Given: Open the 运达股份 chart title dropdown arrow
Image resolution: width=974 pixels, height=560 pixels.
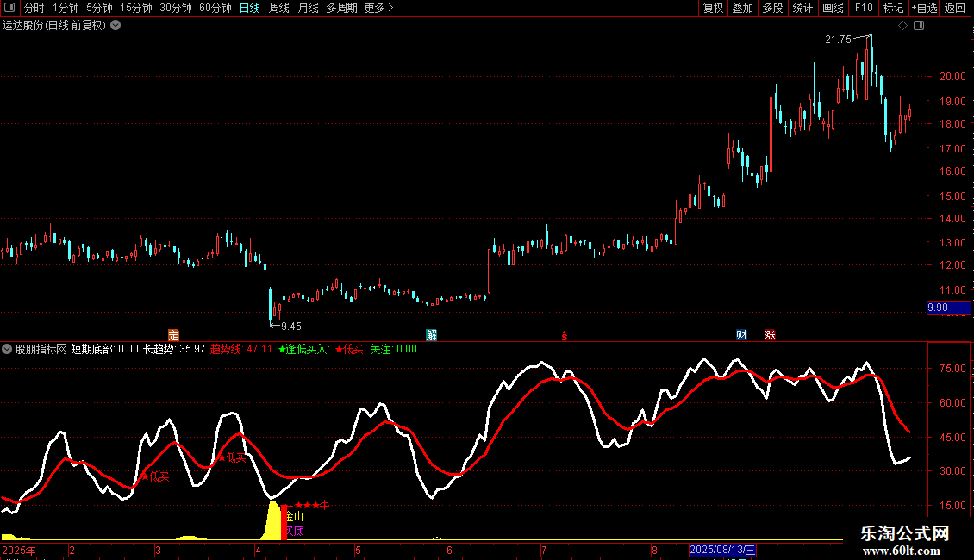Looking at the screenshot, I should (x=116, y=26).
